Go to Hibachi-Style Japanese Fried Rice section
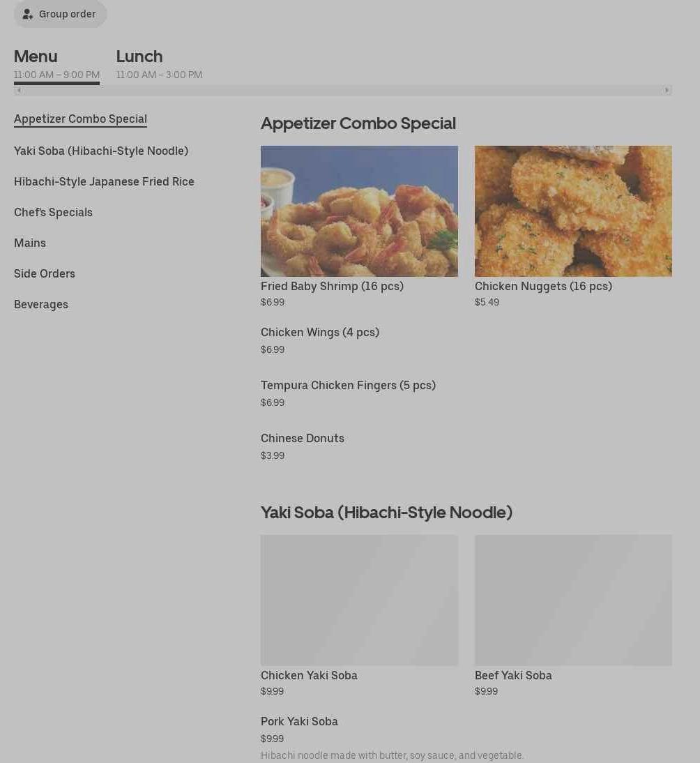Viewport: 700px width, 763px height. click(104, 181)
